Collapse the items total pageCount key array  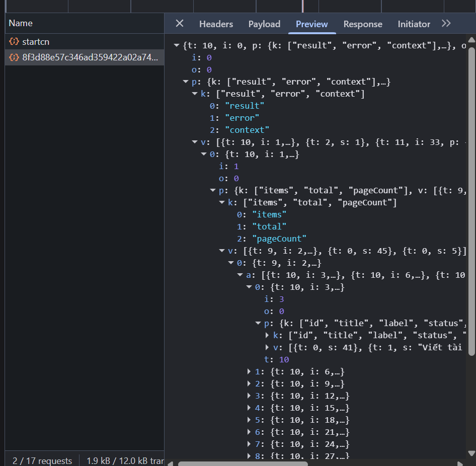[x=222, y=203]
